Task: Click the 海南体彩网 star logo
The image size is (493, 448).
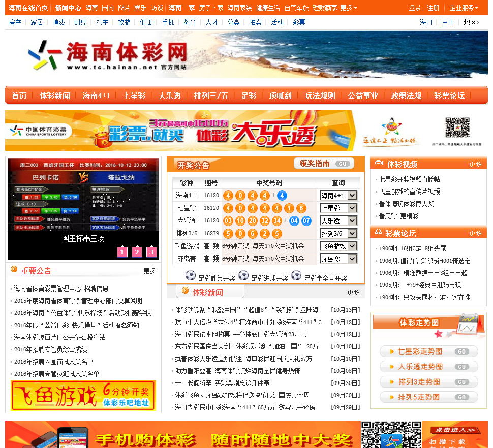Action: point(45,55)
